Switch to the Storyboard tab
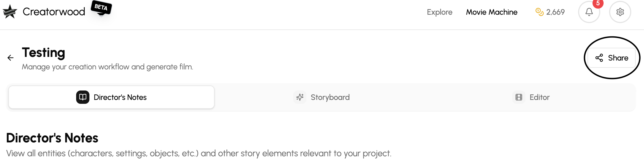Screen dimensions: 644x166 [x=330, y=97]
